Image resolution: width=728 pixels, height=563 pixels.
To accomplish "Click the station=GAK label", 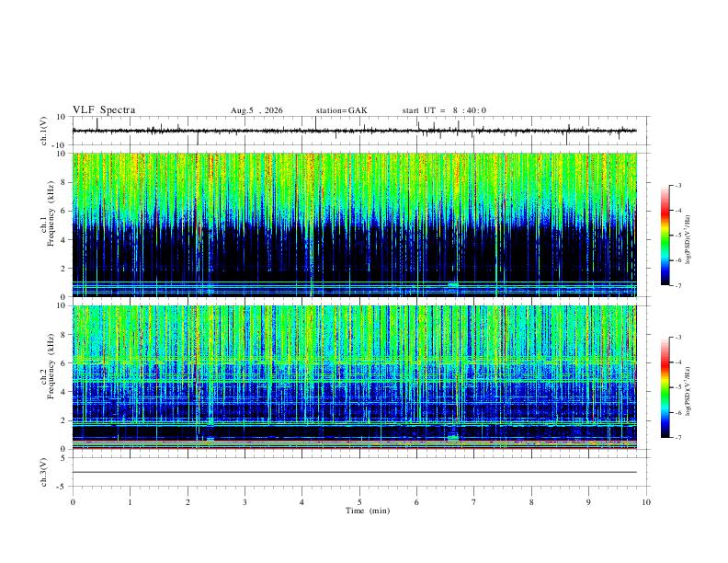I will pos(341,110).
